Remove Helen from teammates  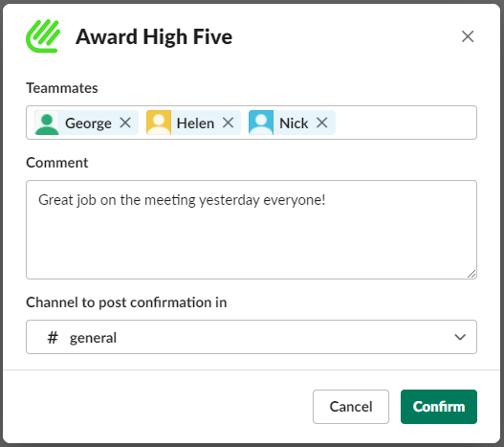pos(228,123)
